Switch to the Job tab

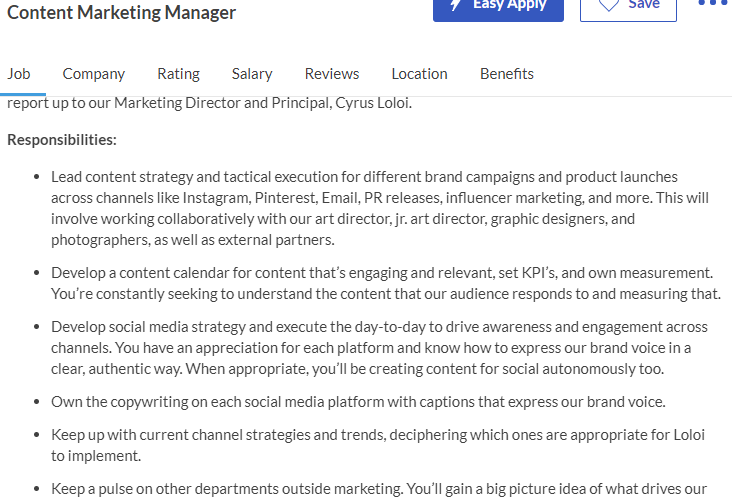(19, 74)
